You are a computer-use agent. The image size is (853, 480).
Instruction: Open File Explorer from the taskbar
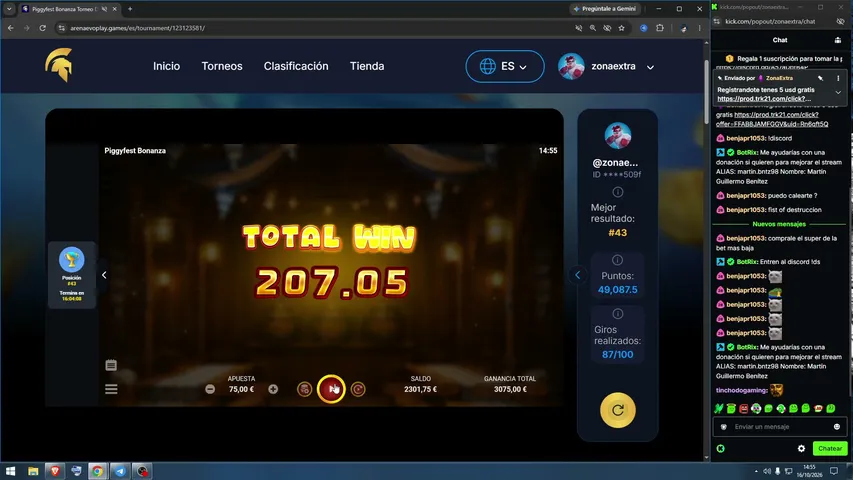(33, 471)
